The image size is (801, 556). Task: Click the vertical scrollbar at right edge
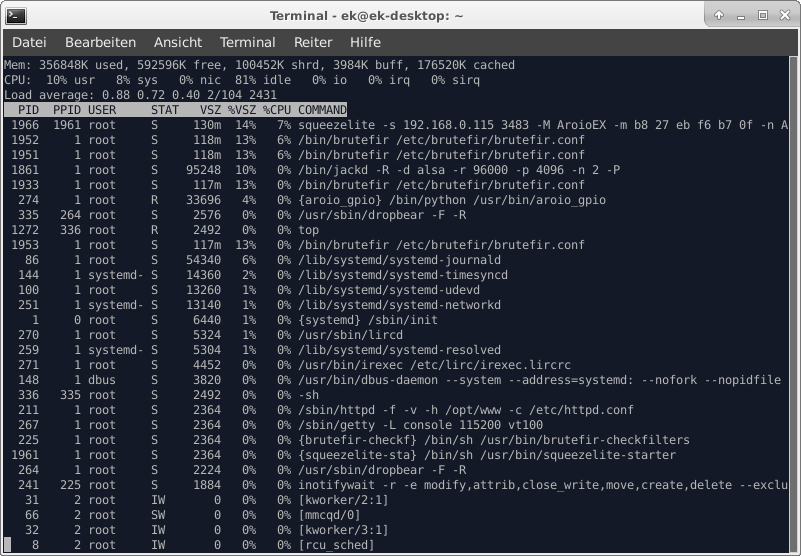pos(794,300)
